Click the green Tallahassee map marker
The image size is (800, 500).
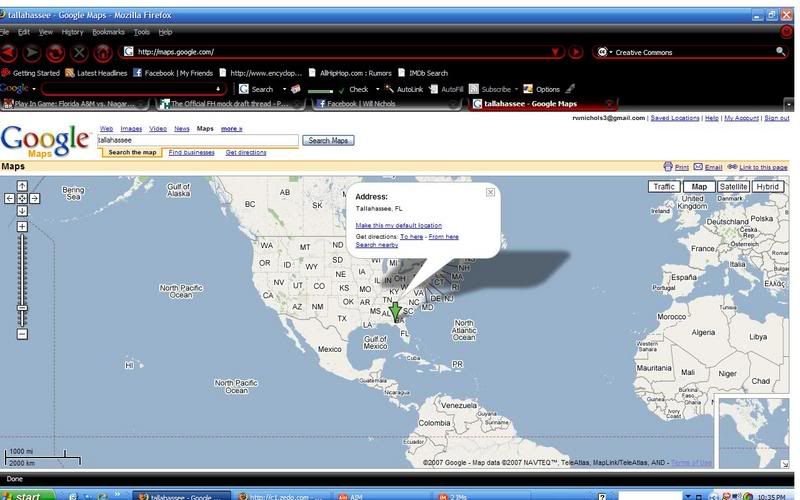[395, 312]
